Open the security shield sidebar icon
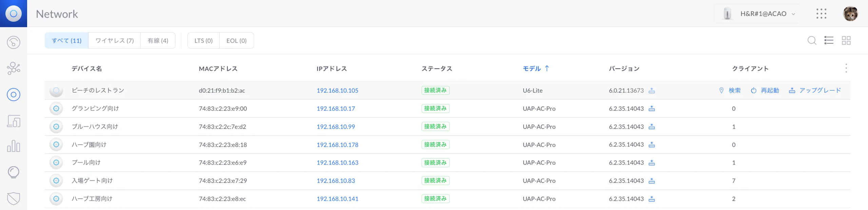 coord(14,198)
